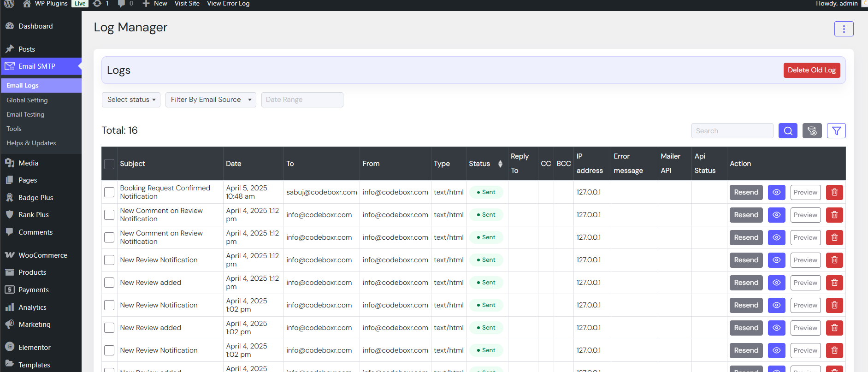Resend the Booking Request Confirmed email
868x372 pixels.
point(746,192)
